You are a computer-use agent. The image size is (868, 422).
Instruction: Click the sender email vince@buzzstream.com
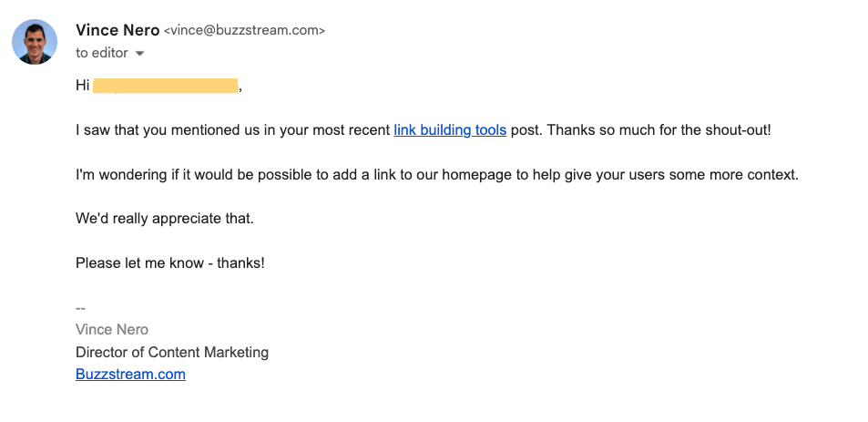243,31
